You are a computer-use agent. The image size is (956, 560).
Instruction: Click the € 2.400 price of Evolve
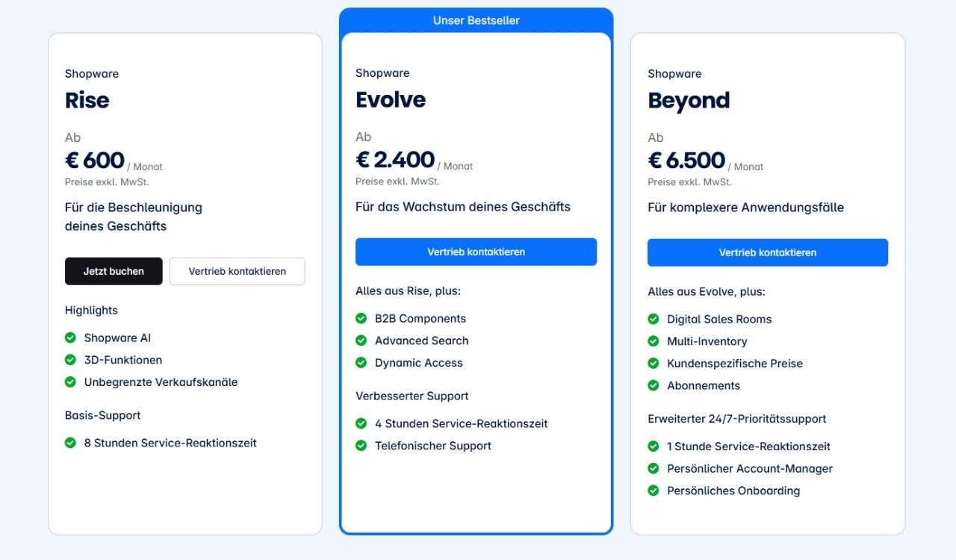pyautogui.click(x=395, y=160)
